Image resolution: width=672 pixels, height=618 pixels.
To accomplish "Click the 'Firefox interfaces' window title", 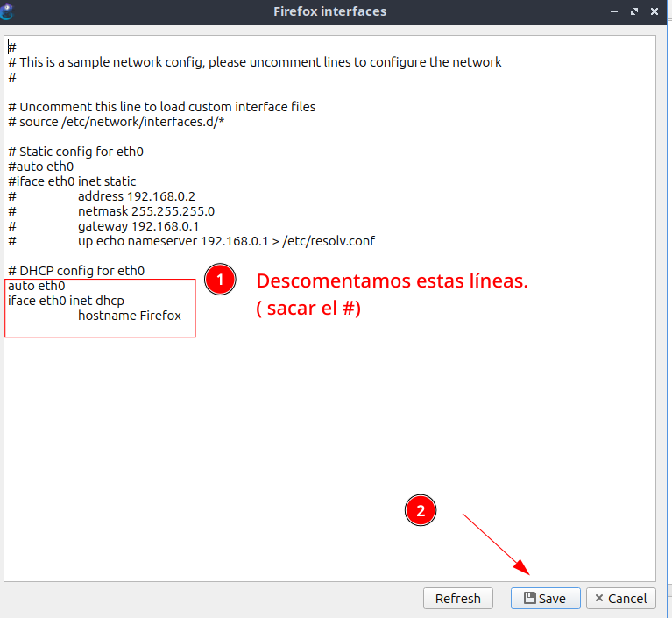I will [330, 11].
